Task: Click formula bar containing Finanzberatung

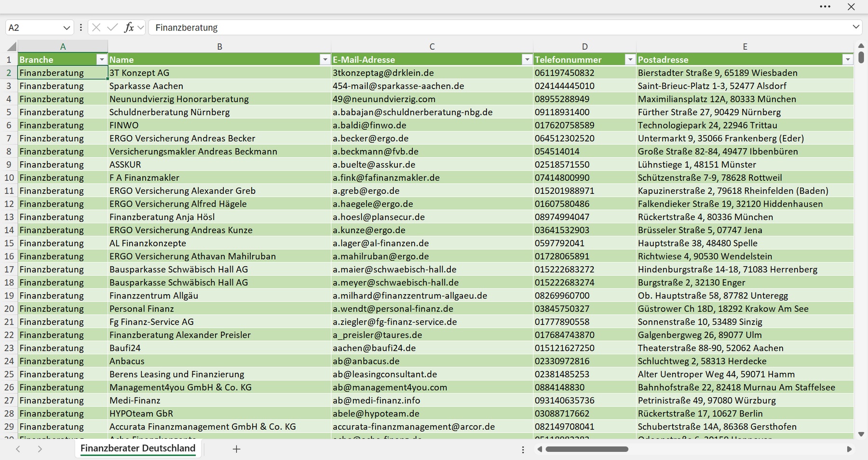Action: [x=499, y=27]
